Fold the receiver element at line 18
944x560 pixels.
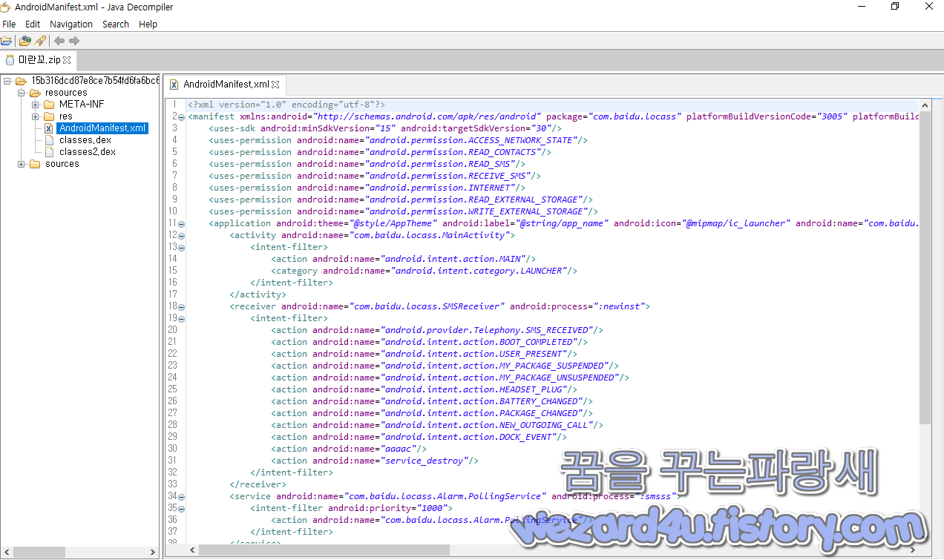[182, 307]
